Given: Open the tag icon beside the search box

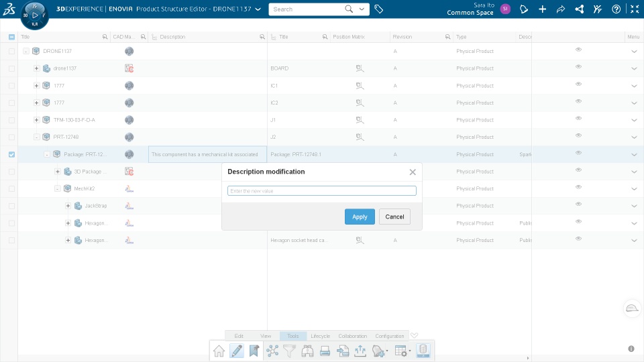Looking at the screenshot, I should (378, 9).
